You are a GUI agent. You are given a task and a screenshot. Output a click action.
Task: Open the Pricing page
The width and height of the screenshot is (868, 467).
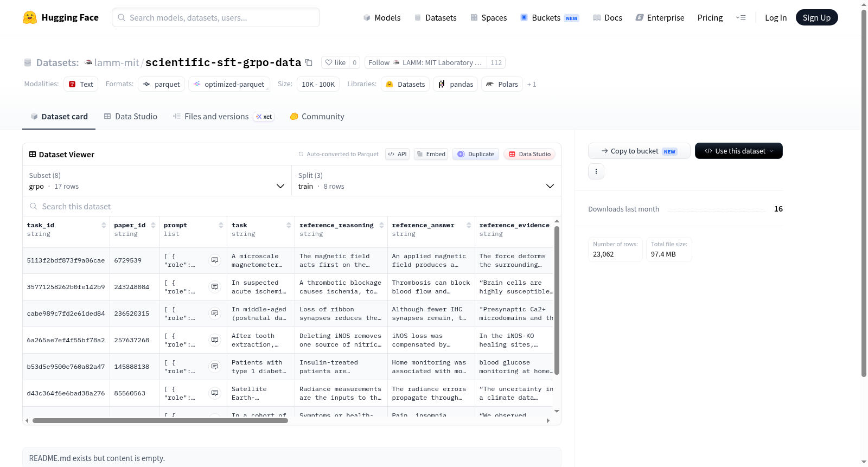(710, 18)
